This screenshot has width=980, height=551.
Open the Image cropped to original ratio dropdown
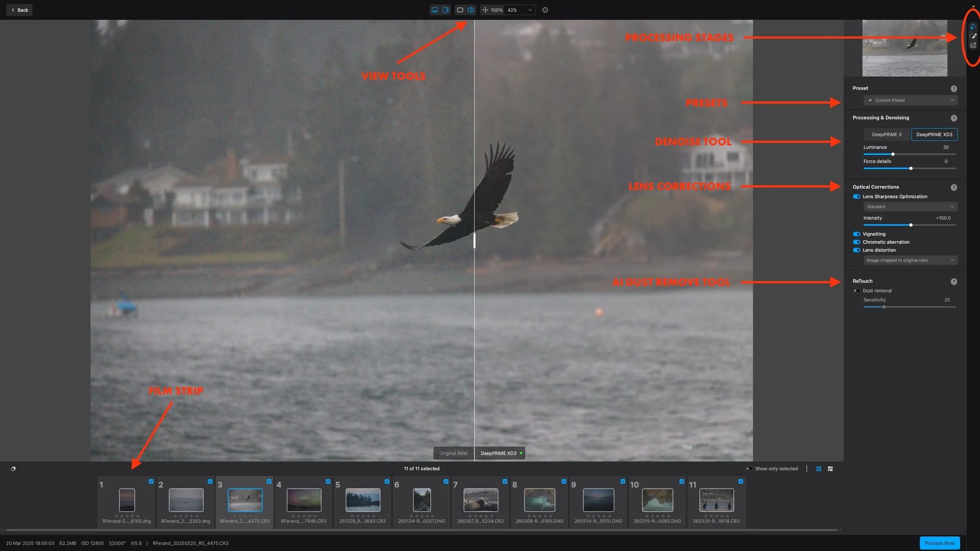909,260
